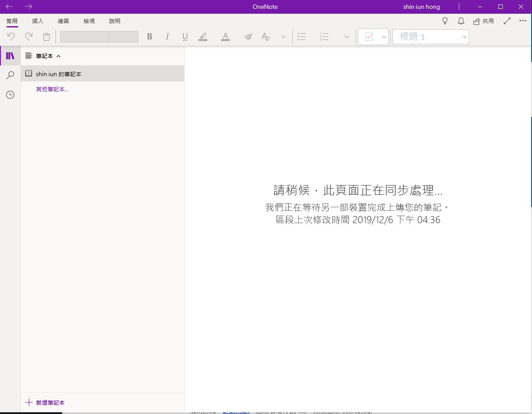532x414 pixels.
Task: Expand more paragraph options chevron
Action: click(347, 37)
